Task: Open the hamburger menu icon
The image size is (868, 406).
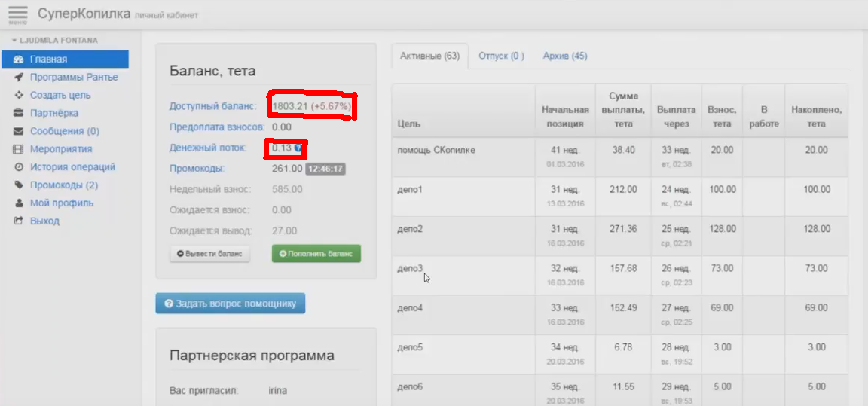Action: pos(17,15)
